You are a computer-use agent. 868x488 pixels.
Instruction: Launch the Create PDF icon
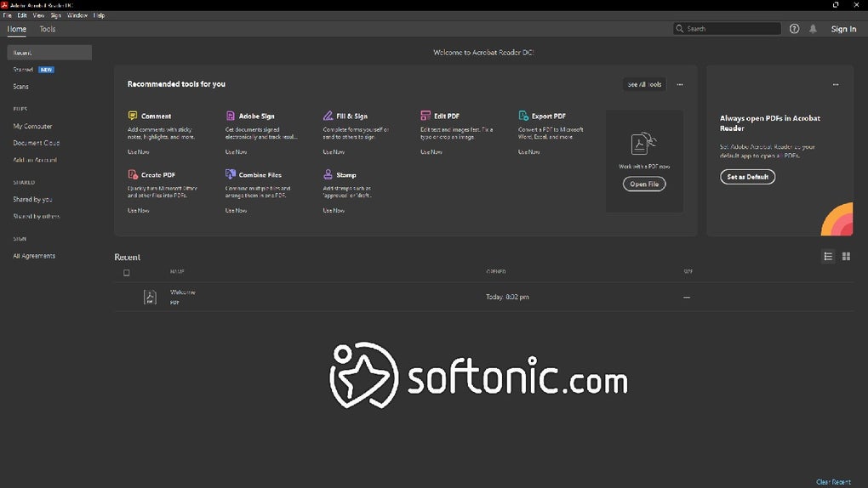coord(133,174)
